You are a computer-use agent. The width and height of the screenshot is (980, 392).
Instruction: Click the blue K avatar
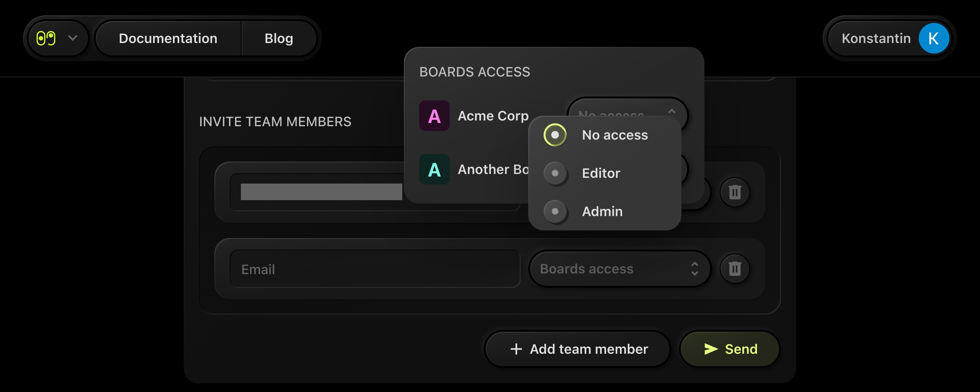933,38
